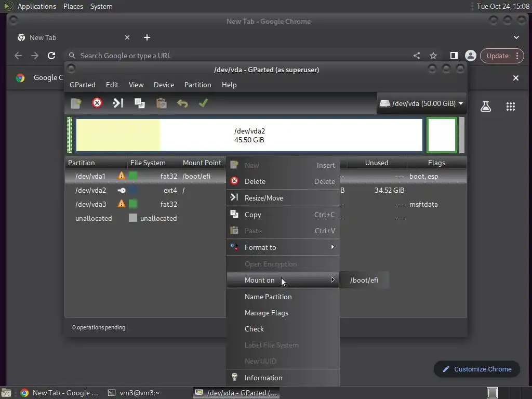Click the gray unallocated color swatch
Image resolution: width=532 pixels, height=399 pixels.
click(x=133, y=218)
